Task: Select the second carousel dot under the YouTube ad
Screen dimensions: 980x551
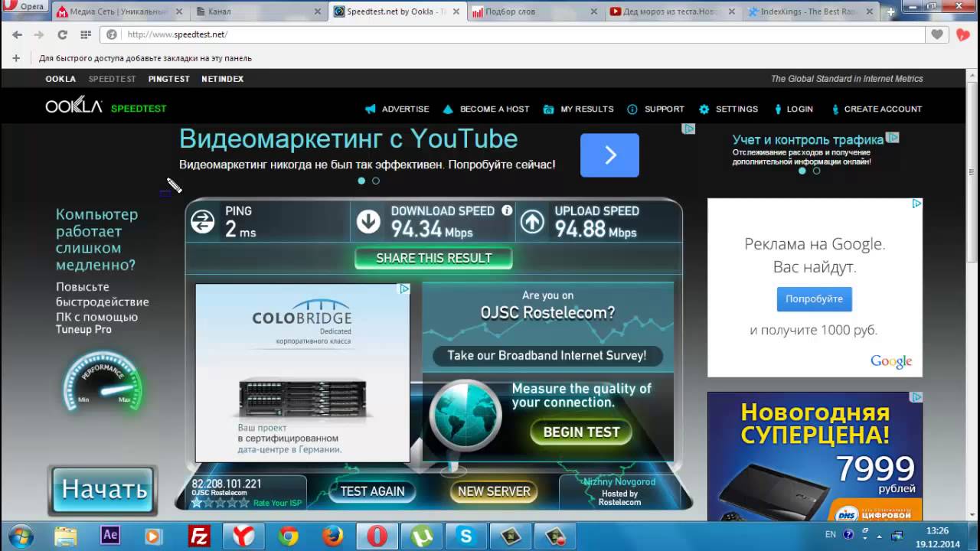Action: tap(376, 181)
